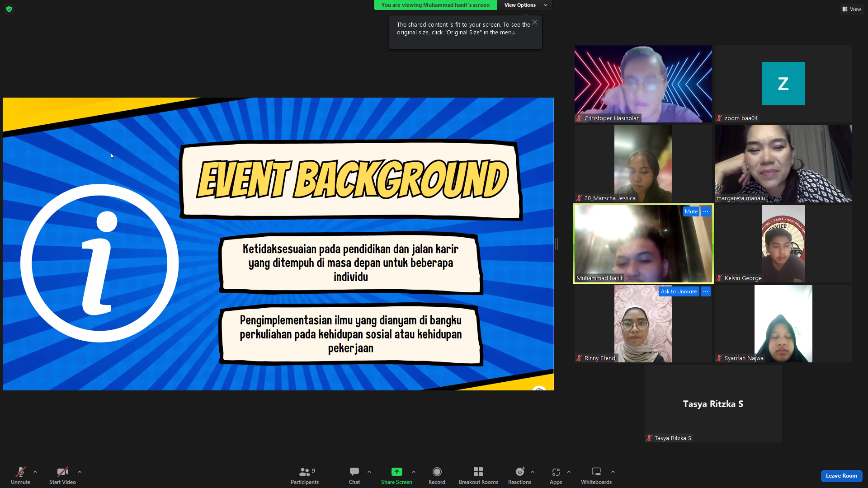Click Kelvin George's muted microphone icon

point(719,278)
